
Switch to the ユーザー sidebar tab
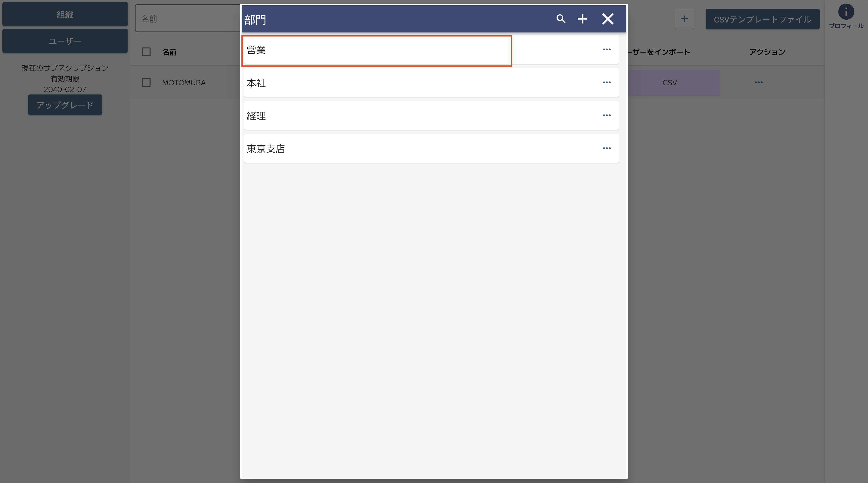[x=65, y=41]
